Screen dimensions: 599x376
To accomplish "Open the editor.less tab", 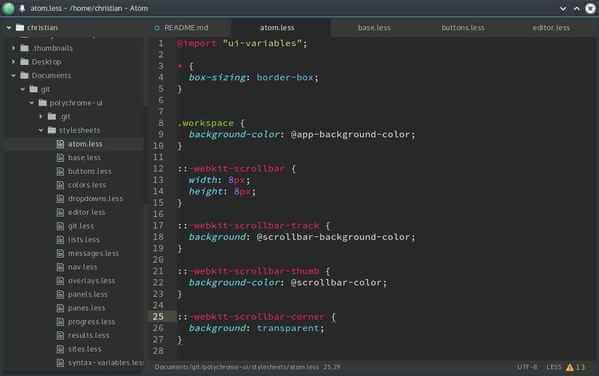I will tap(551, 28).
